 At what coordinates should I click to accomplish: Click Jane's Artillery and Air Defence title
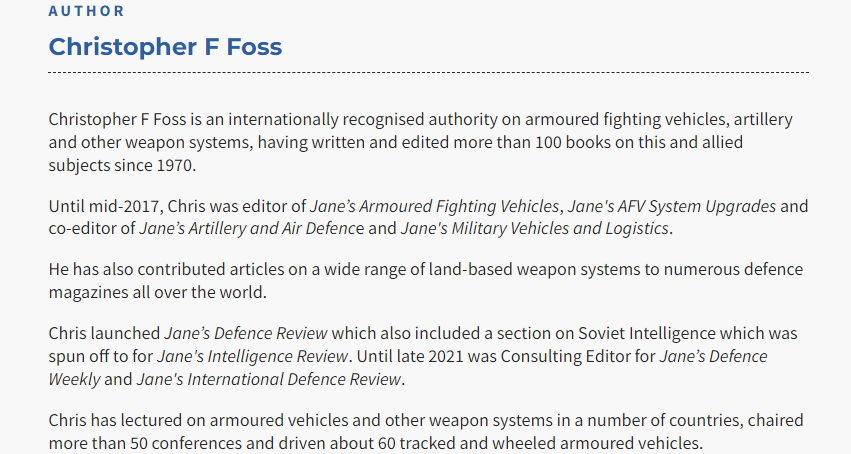pos(252,228)
